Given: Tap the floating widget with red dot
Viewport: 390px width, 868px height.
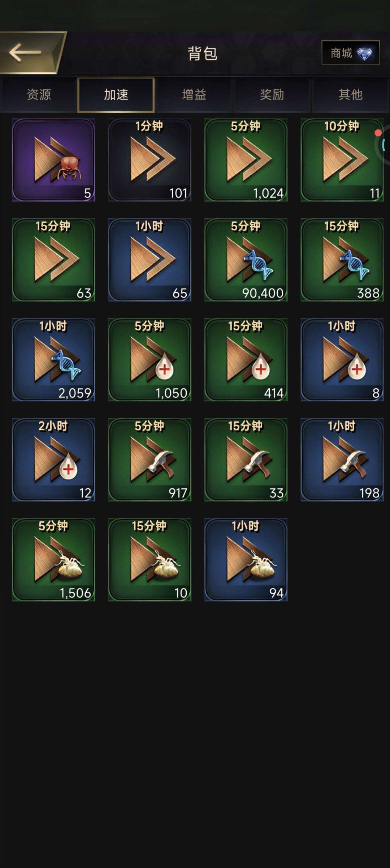Looking at the screenshot, I should (382, 145).
